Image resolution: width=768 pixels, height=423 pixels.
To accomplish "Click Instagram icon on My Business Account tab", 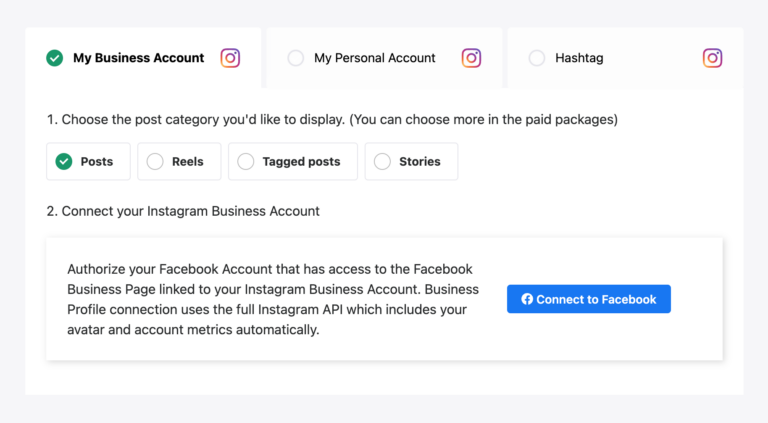I will 230,58.
